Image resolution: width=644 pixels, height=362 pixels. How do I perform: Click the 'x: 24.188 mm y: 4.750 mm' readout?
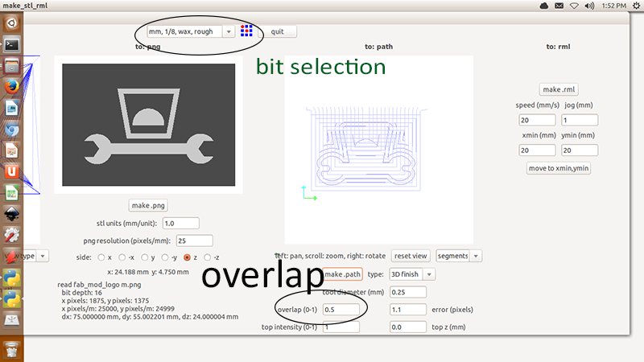(148, 272)
